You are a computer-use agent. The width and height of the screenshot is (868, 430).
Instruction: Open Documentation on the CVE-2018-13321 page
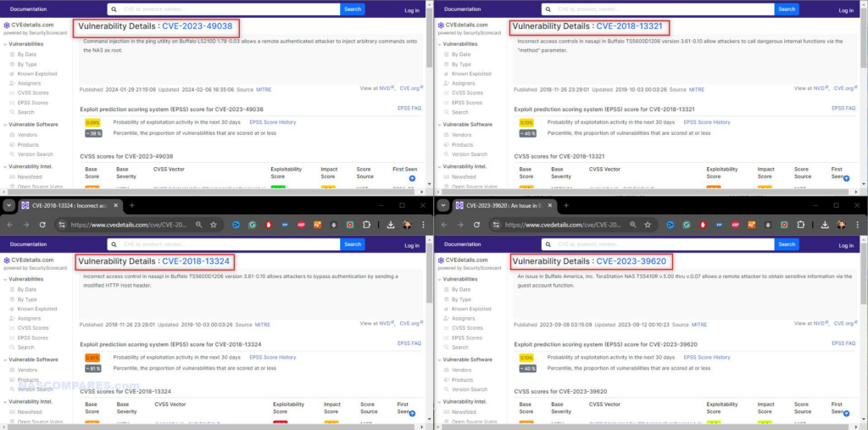click(x=462, y=9)
